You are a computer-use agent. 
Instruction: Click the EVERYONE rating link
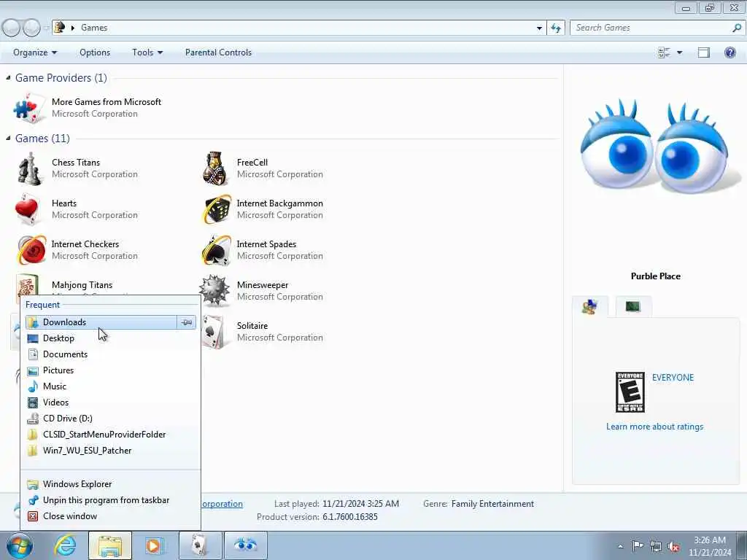(x=673, y=378)
